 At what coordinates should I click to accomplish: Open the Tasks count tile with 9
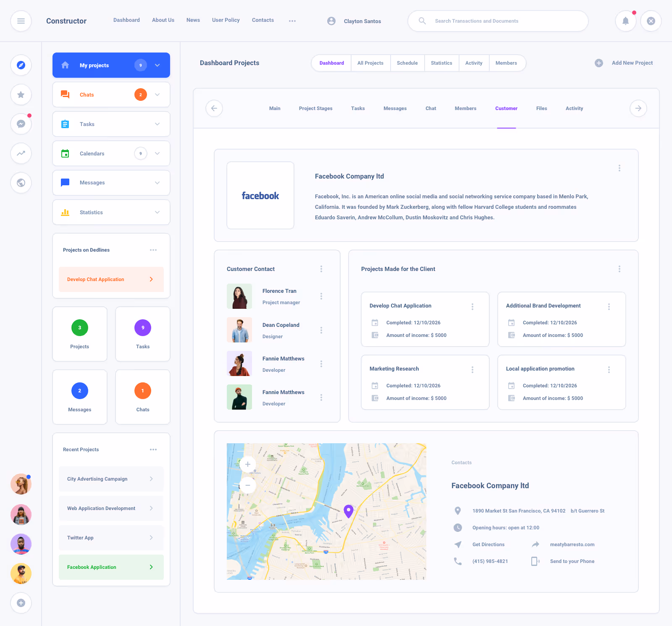(143, 334)
